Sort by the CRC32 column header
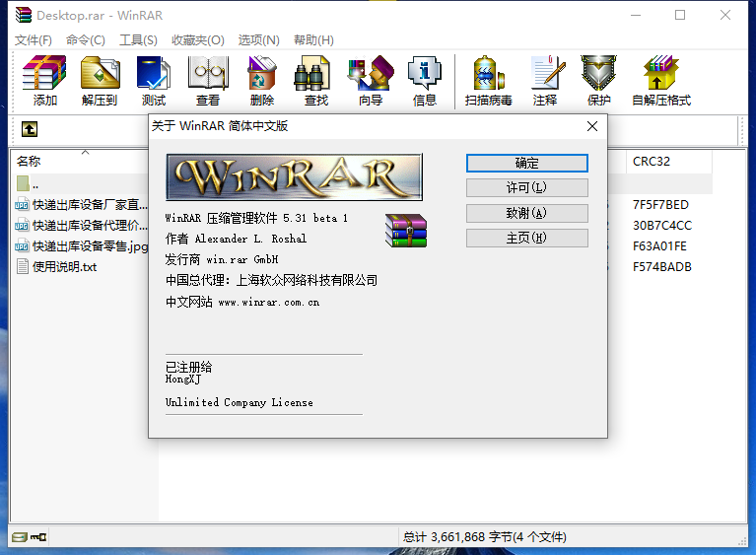The height and width of the screenshot is (555, 756). click(x=668, y=162)
